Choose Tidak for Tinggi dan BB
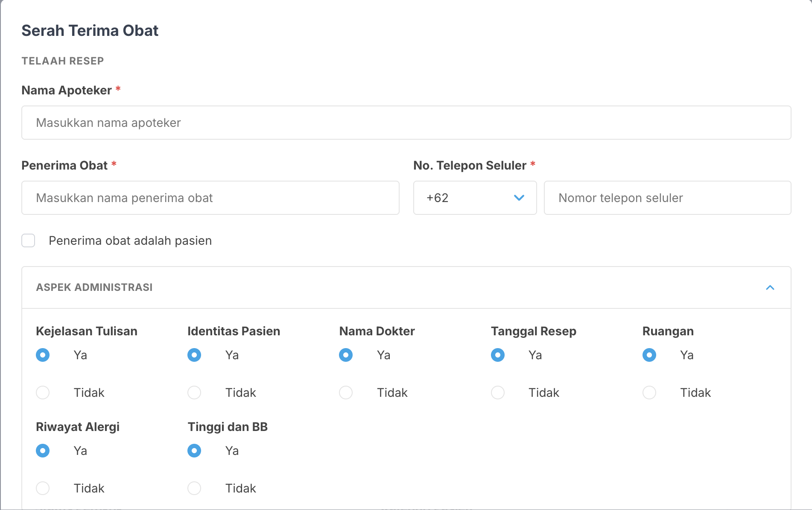Screen dimensions: 812x510 coord(194,488)
